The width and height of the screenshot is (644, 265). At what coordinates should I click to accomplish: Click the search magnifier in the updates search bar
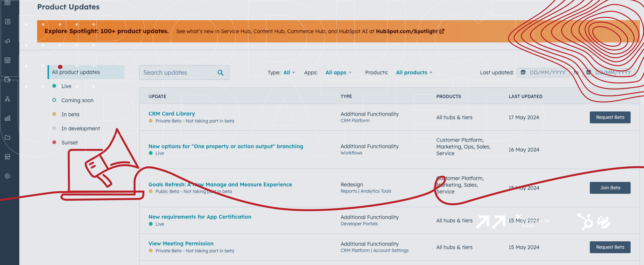pyautogui.click(x=220, y=73)
